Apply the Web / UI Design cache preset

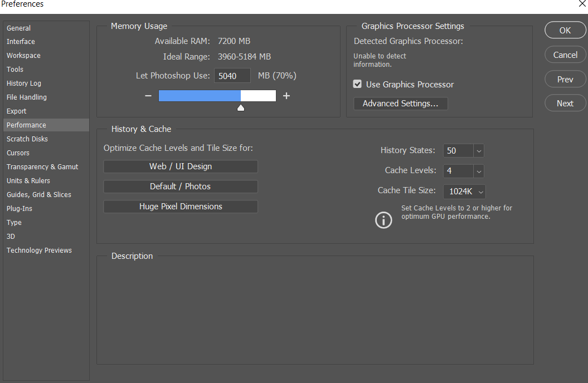click(180, 166)
